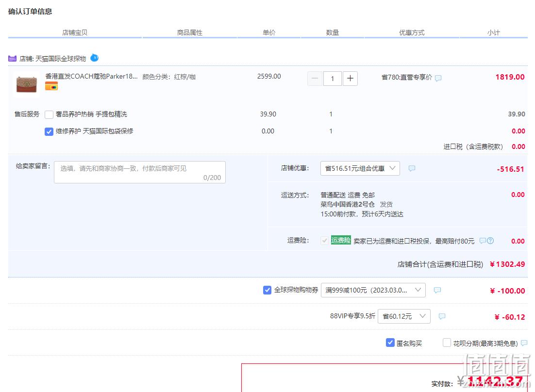The width and height of the screenshot is (535, 392).
Task: Click the 单价 column header
Action: 269,33
